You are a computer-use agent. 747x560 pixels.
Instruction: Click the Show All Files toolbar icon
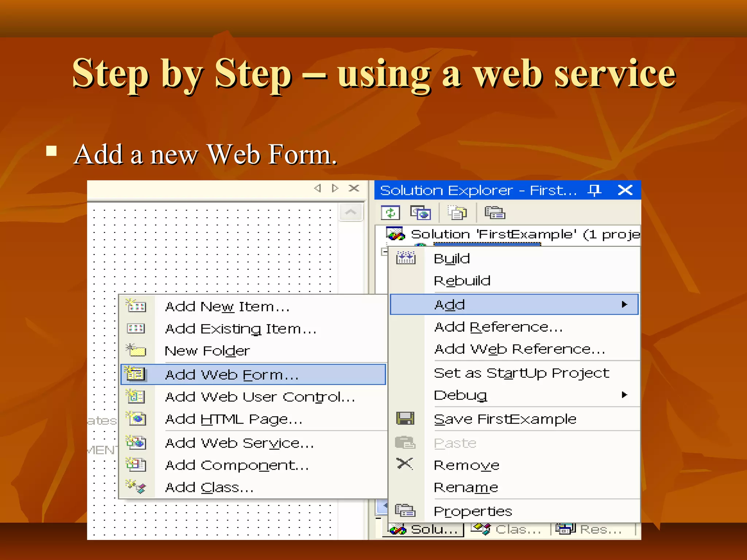coord(457,213)
